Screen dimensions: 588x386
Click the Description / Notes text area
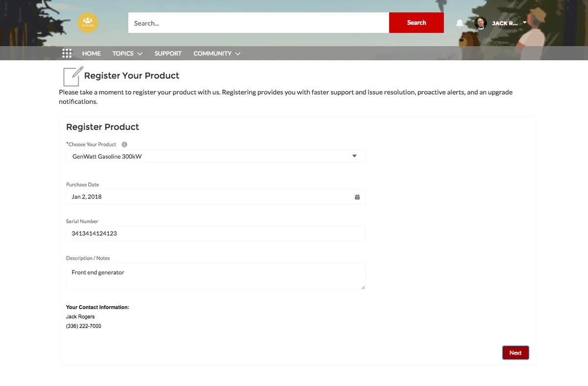click(216, 276)
